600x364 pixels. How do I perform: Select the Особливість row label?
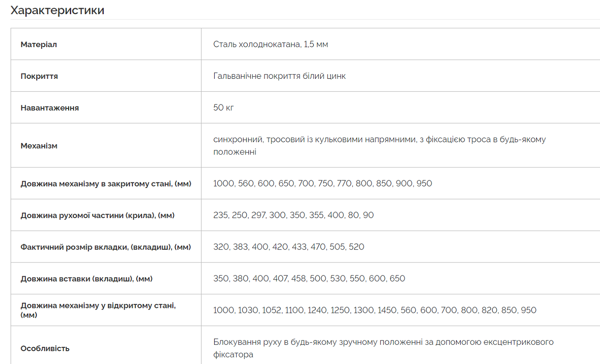pyautogui.click(x=45, y=349)
